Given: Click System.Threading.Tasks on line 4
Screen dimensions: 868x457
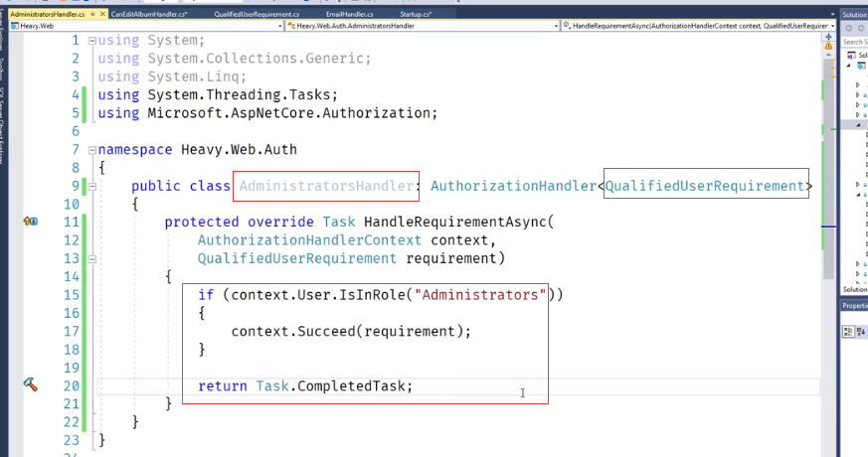Looking at the screenshot, I should pyautogui.click(x=239, y=94).
